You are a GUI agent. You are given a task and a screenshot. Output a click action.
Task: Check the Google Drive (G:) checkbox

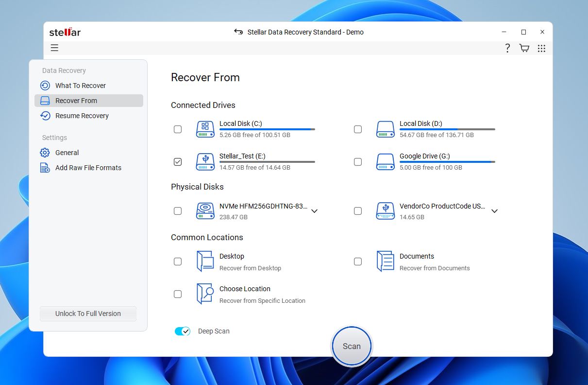pos(358,162)
